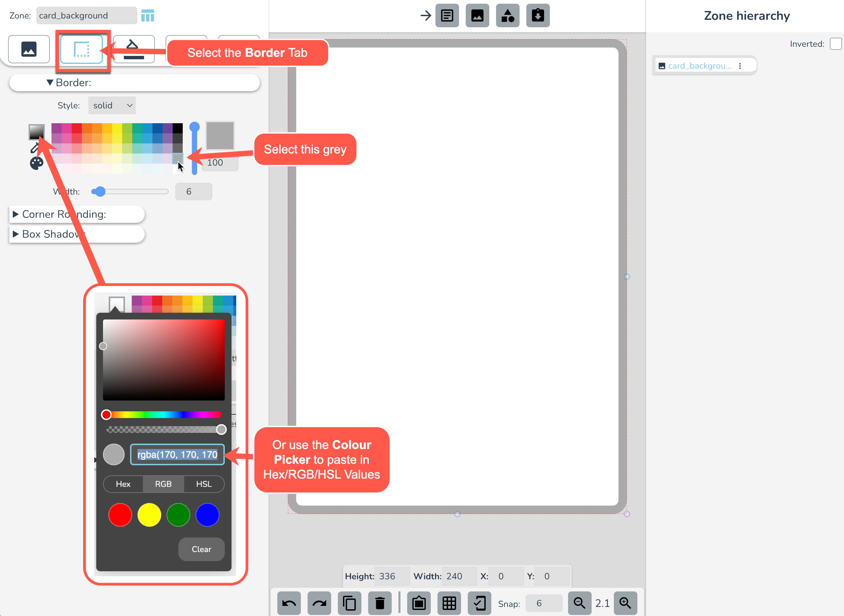Viewport: 844px width, 616px height.
Task: Switch to the Hex tab
Action: pos(123,484)
